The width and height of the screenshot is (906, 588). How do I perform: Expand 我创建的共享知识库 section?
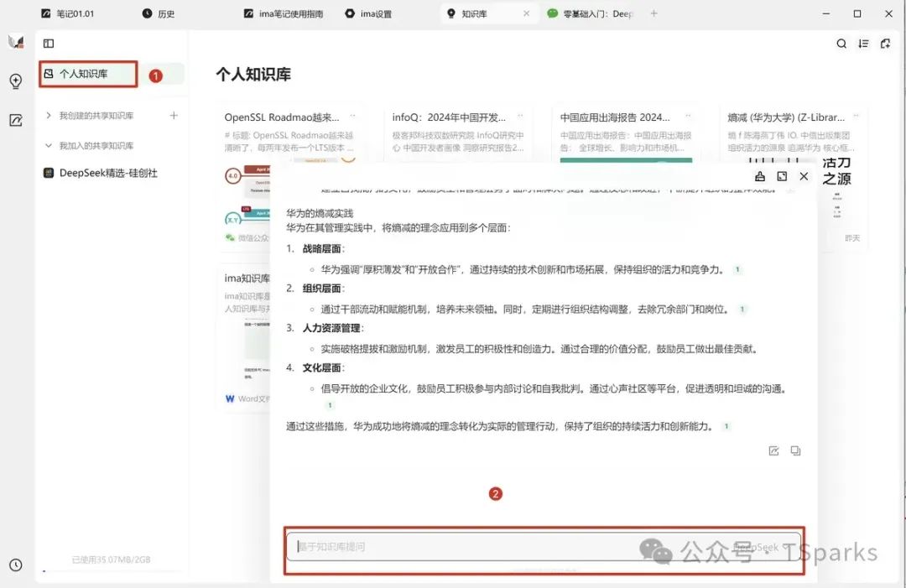coord(49,116)
